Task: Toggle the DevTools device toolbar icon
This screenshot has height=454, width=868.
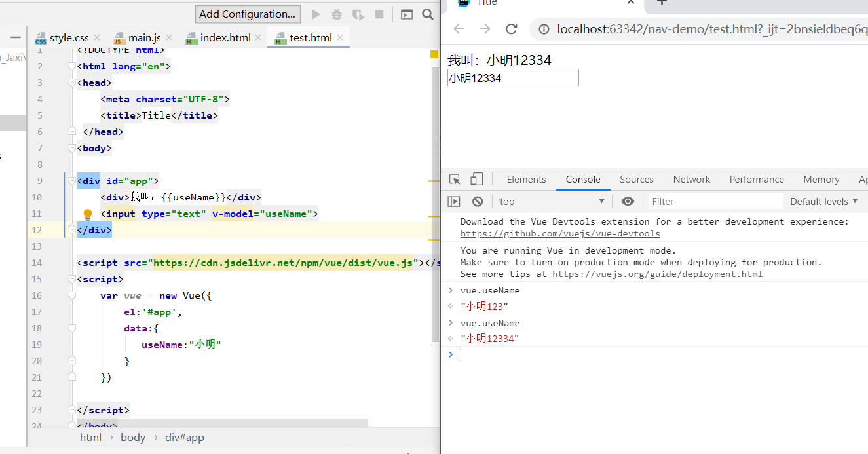Action: (477, 180)
